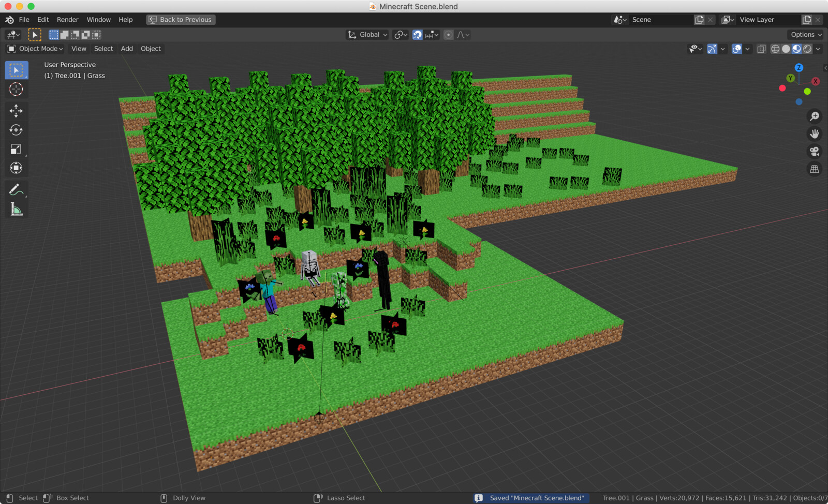Pick the 3D Cursor tool
Screen dimensions: 828x504
(17, 89)
